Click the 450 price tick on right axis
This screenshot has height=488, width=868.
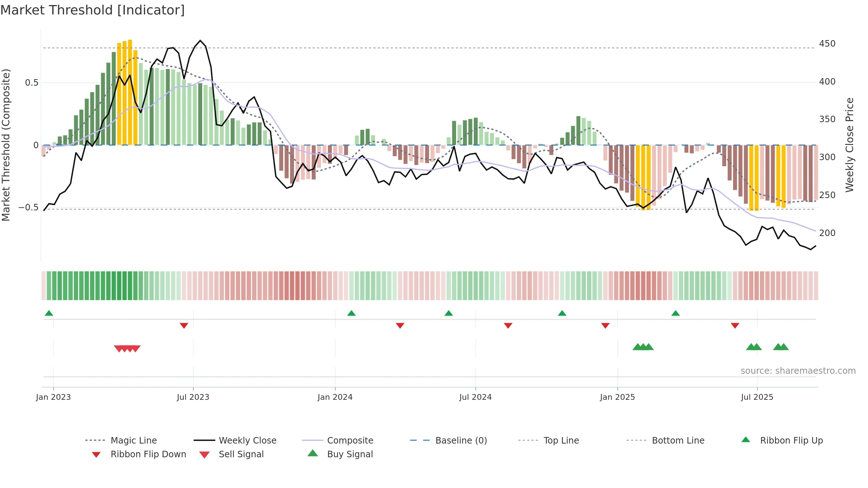click(x=827, y=44)
